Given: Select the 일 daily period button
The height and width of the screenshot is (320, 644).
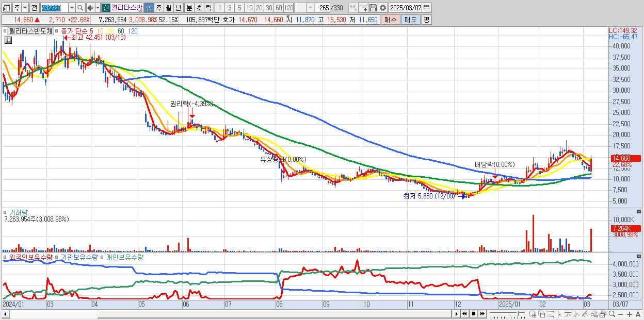Looking at the screenshot, I should (149, 8).
